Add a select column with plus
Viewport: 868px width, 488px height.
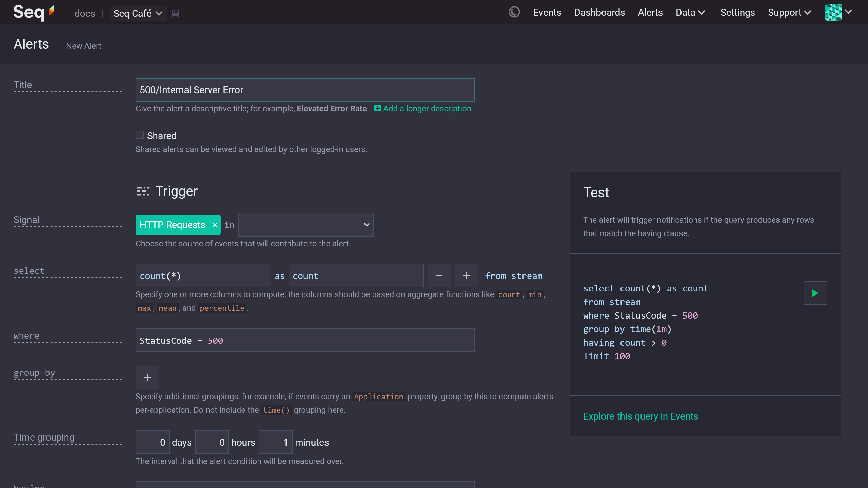466,276
